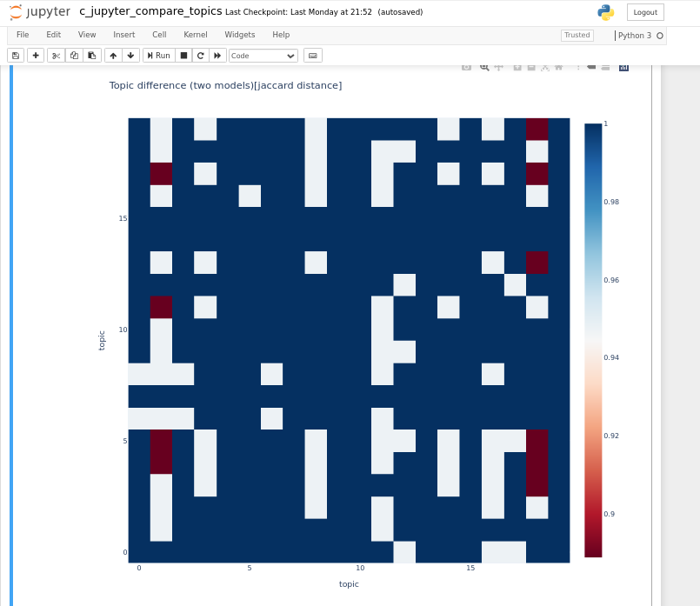Click the heatmap color scale bar

pos(593,340)
